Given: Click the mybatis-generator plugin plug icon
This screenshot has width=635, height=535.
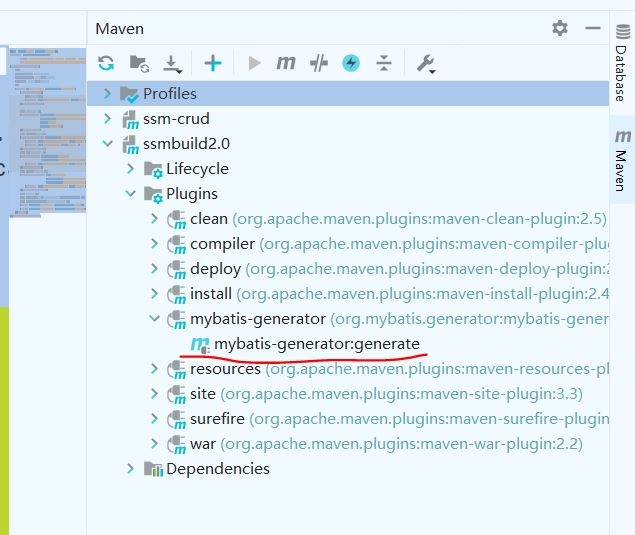Looking at the screenshot, I should [177, 320].
